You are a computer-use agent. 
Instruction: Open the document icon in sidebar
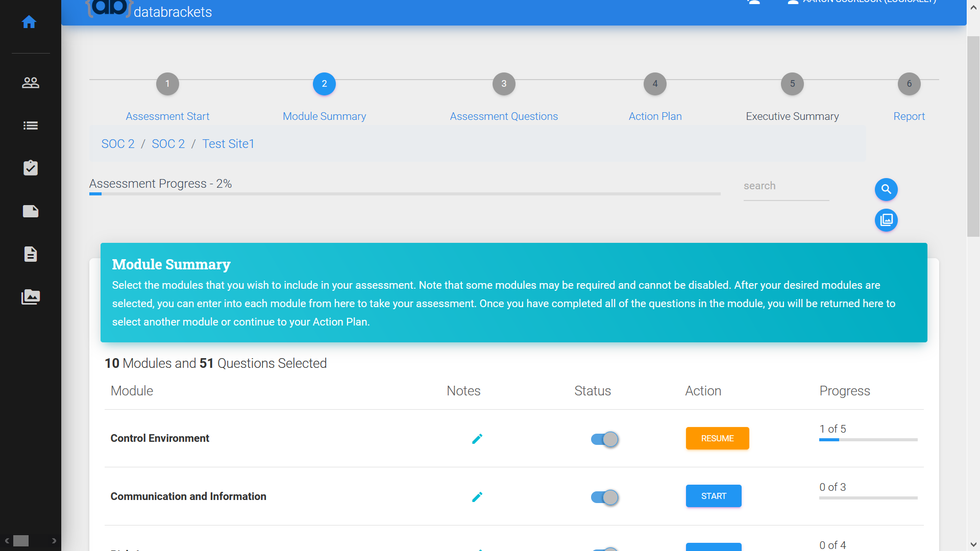[31, 254]
